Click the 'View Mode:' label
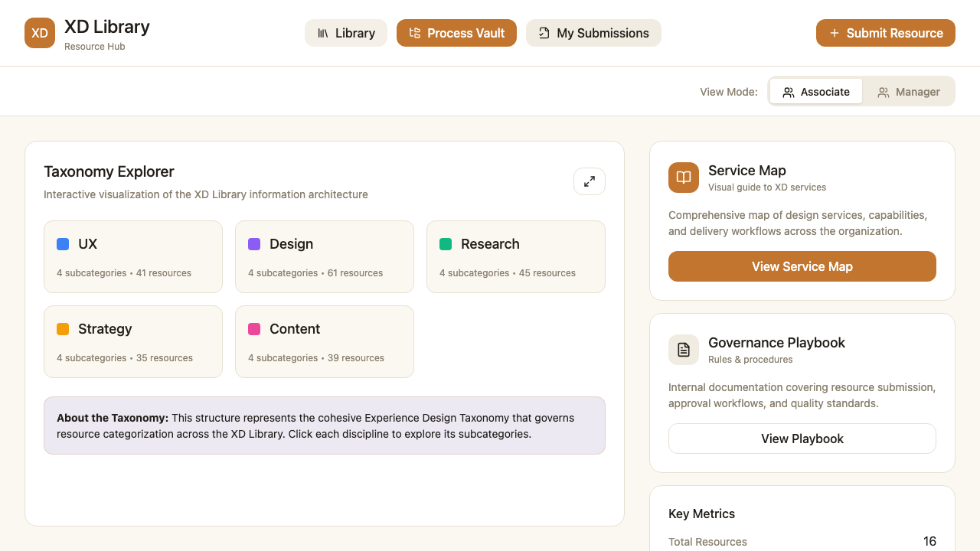The width and height of the screenshot is (980, 551). click(x=729, y=92)
